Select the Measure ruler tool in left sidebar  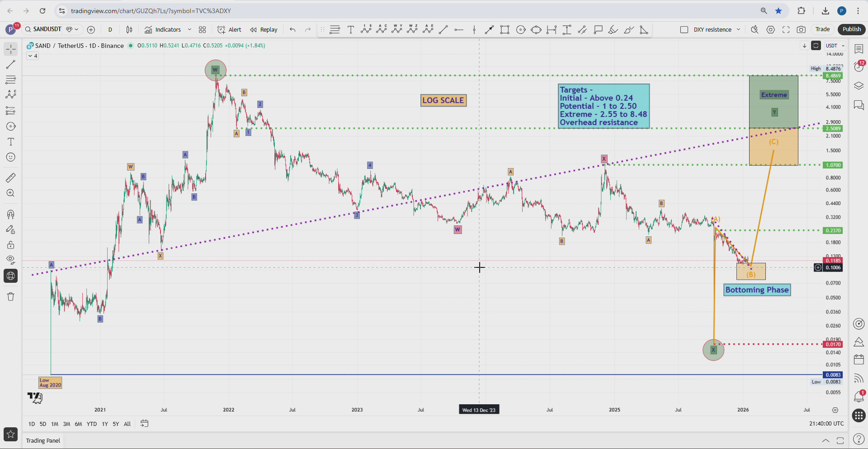[10, 178]
